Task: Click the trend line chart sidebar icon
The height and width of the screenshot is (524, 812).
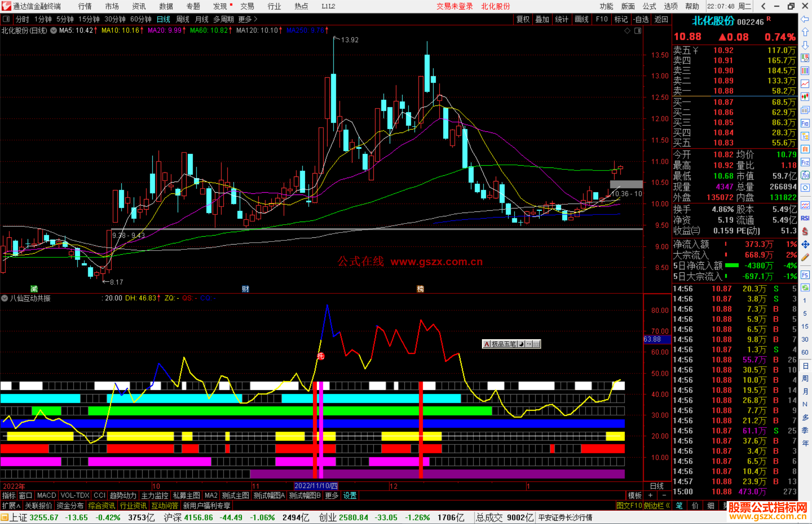Action: (x=805, y=84)
